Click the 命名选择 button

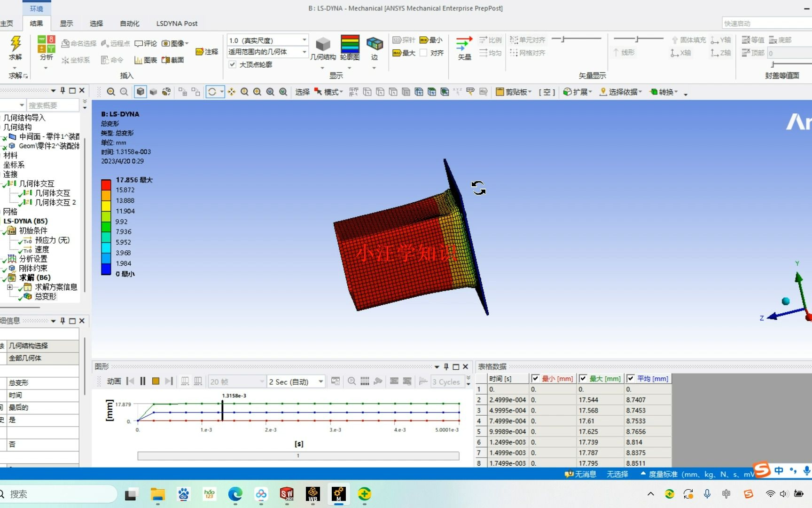(79, 43)
